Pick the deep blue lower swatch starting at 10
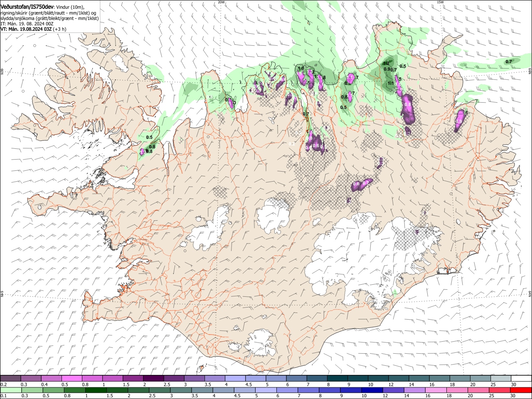The height and width of the screenshot is (399, 532). pyautogui.click(x=372, y=390)
